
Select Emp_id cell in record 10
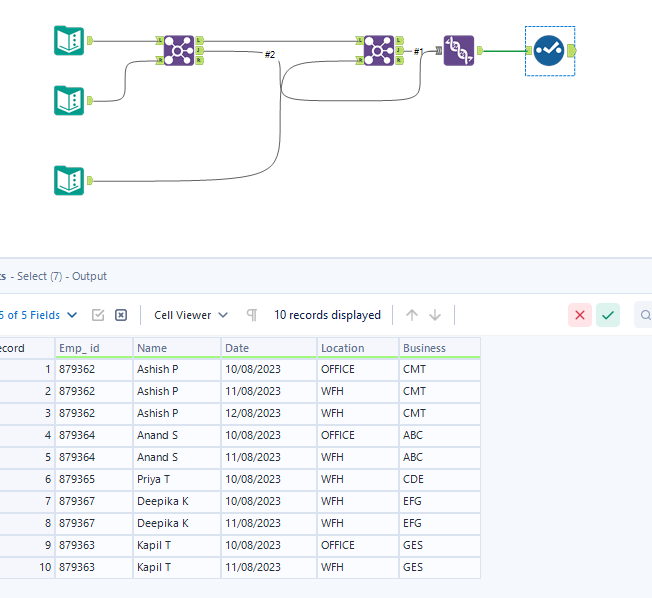94,567
